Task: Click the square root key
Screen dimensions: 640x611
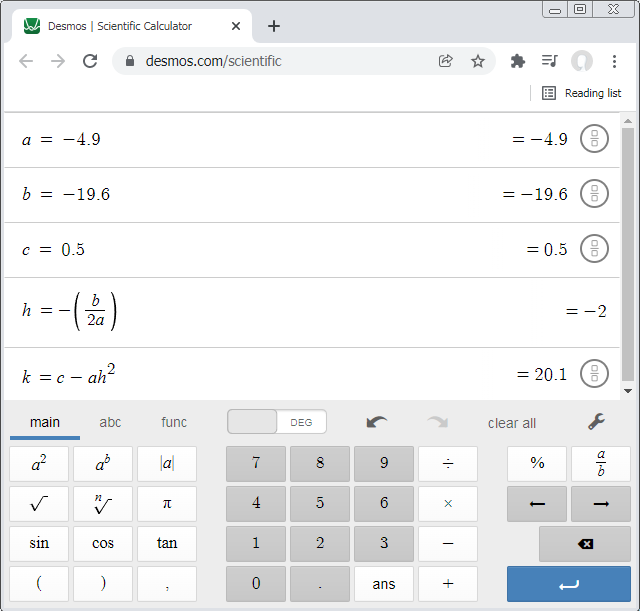Action: (39, 504)
